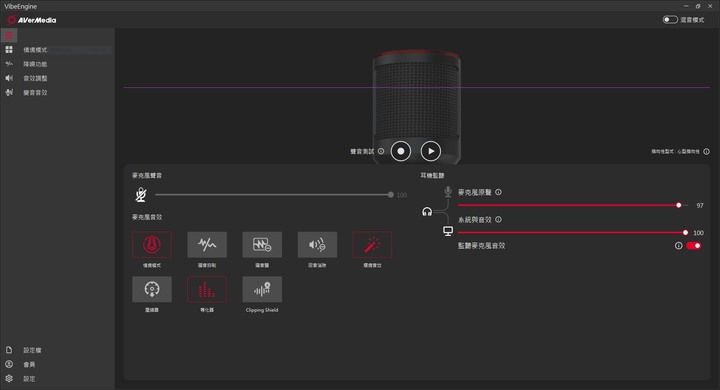Open the 情境模式 scene mode sidebar page
The image size is (720, 390).
pos(57,50)
